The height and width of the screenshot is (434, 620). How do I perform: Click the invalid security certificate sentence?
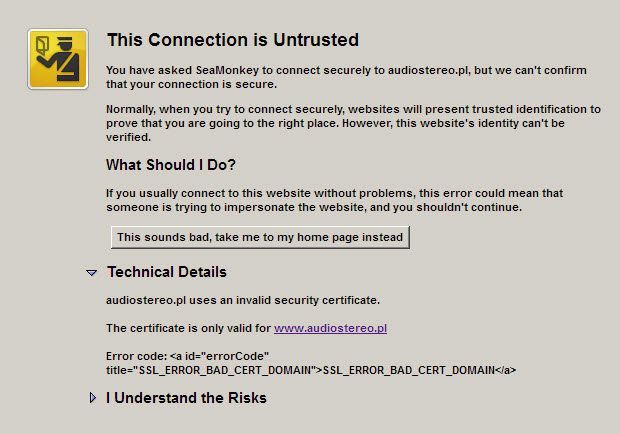[x=243, y=300]
